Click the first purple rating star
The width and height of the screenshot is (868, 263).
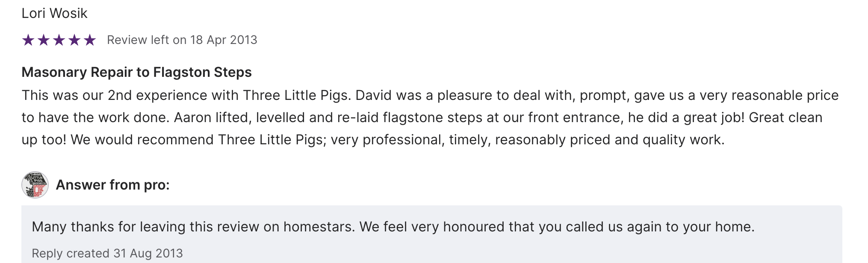click(x=28, y=40)
